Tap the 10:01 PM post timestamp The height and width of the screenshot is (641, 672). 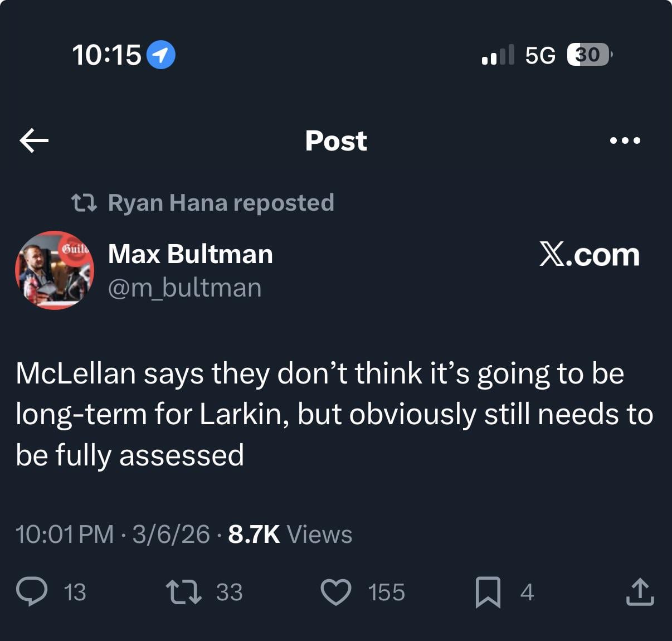(x=65, y=534)
